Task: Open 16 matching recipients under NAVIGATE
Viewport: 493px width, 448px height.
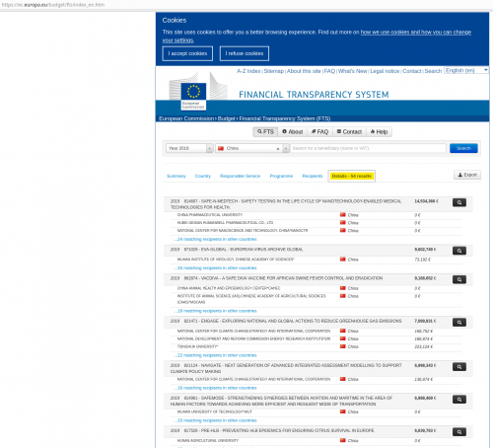Action: point(215,388)
